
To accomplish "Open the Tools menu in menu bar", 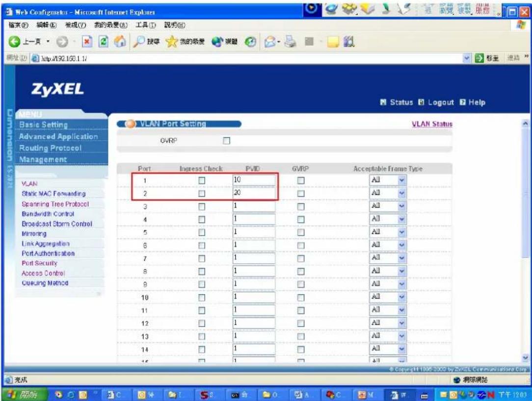I will click(146, 25).
